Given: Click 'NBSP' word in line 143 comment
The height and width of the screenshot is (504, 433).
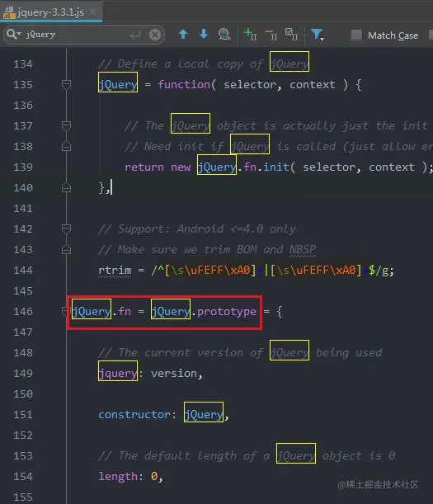Looking at the screenshot, I should pos(303,249).
